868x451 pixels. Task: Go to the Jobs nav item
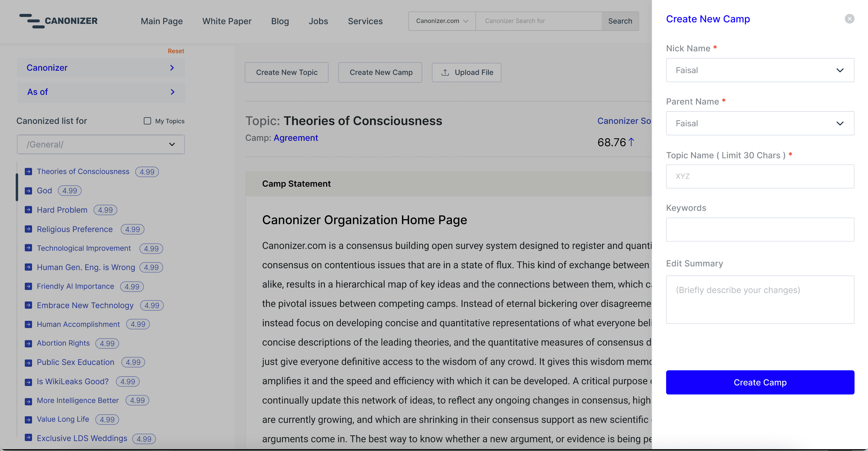coord(318,21)
